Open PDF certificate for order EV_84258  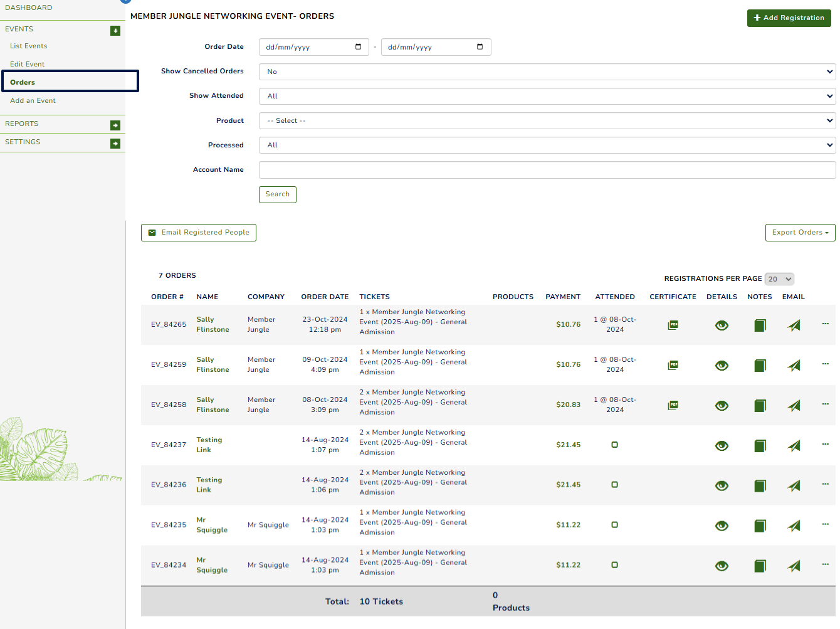(x=673, y=405)
